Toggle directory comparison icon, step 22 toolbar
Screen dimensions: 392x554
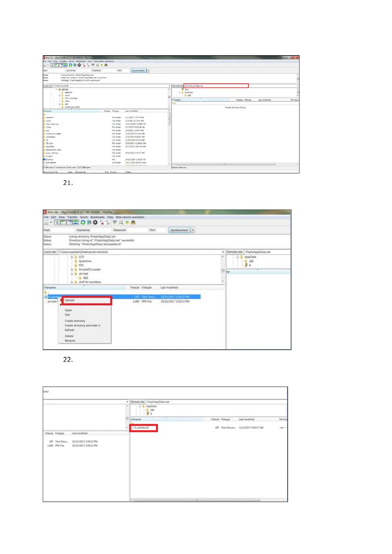pyautogui.click(x=121, y=223)
